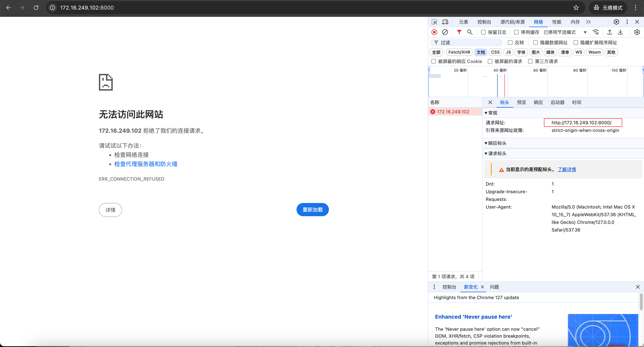
Task: Click the 重新加载 button
Action: pos(312,210)
